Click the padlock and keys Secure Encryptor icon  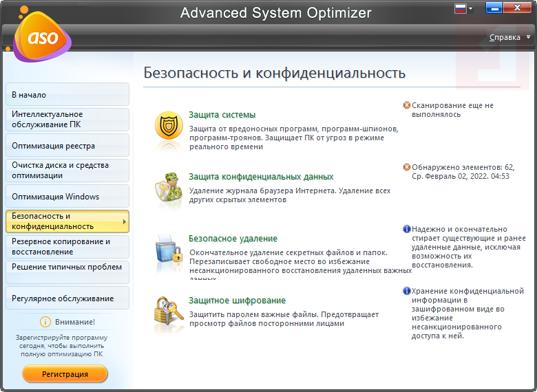169,311
